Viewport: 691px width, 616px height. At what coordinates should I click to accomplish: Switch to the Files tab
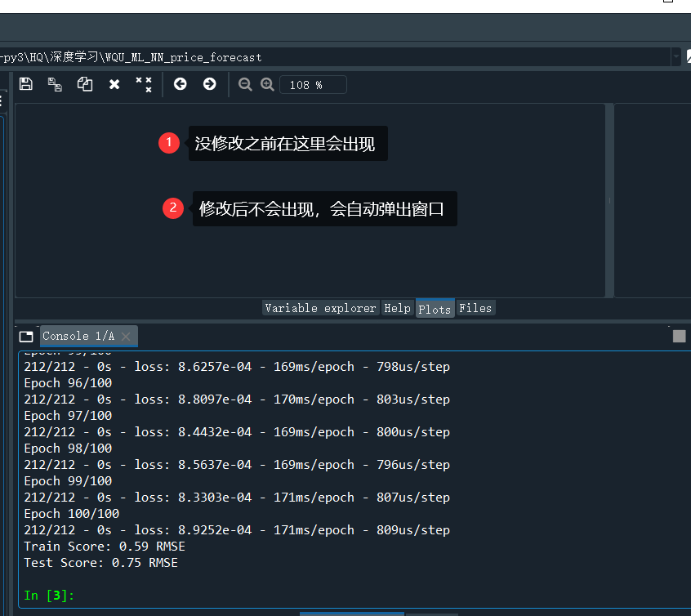click(x=475, y=308)
